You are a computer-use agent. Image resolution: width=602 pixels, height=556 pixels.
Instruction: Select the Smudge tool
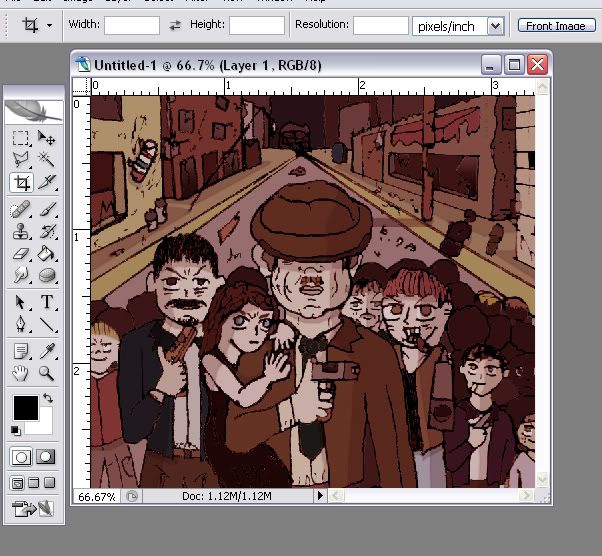[20, 275]
